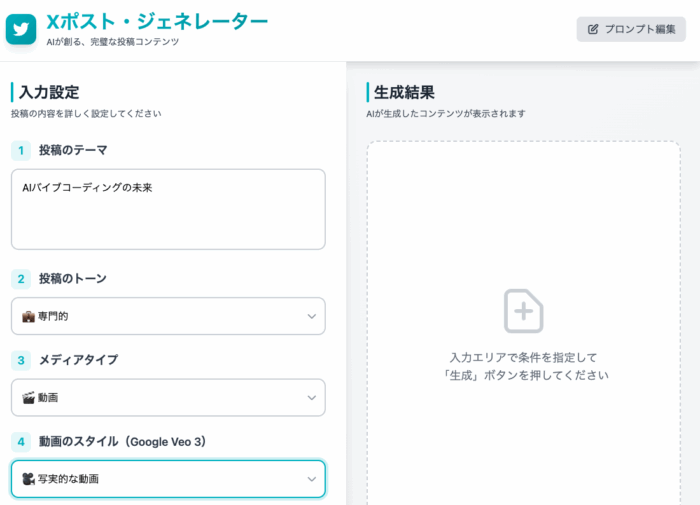
Task: Click the document-plus placeholder icon in results
Action: [523, 311]
